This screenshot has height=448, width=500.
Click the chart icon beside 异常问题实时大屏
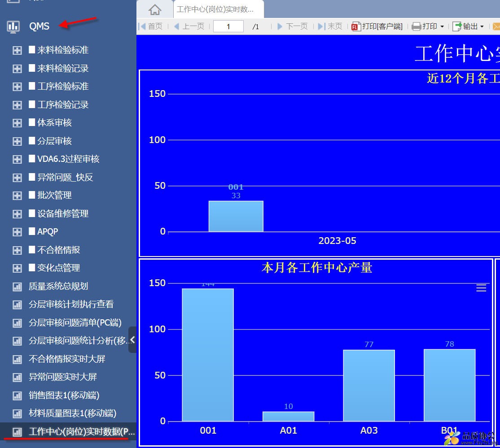(x=17, y=378)
